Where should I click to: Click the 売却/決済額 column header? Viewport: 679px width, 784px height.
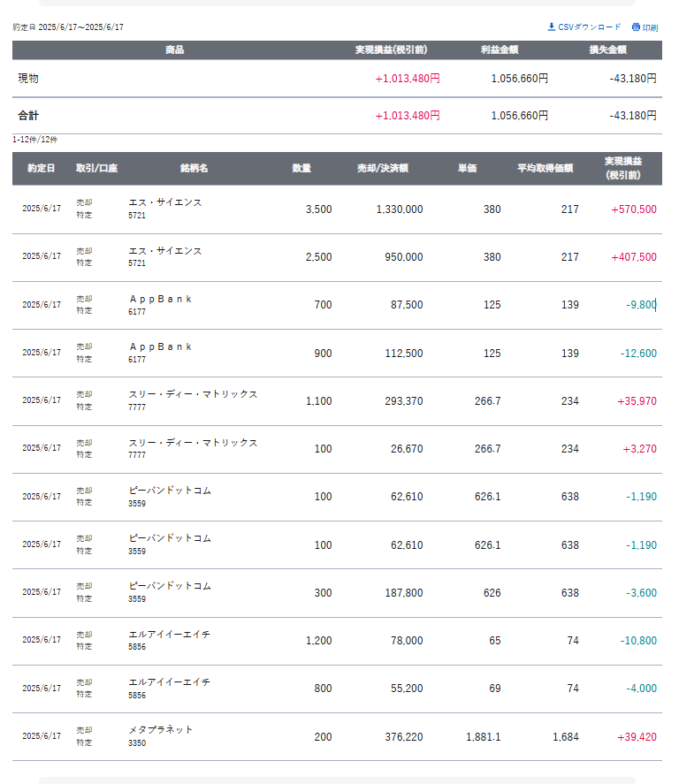point(383,169)
